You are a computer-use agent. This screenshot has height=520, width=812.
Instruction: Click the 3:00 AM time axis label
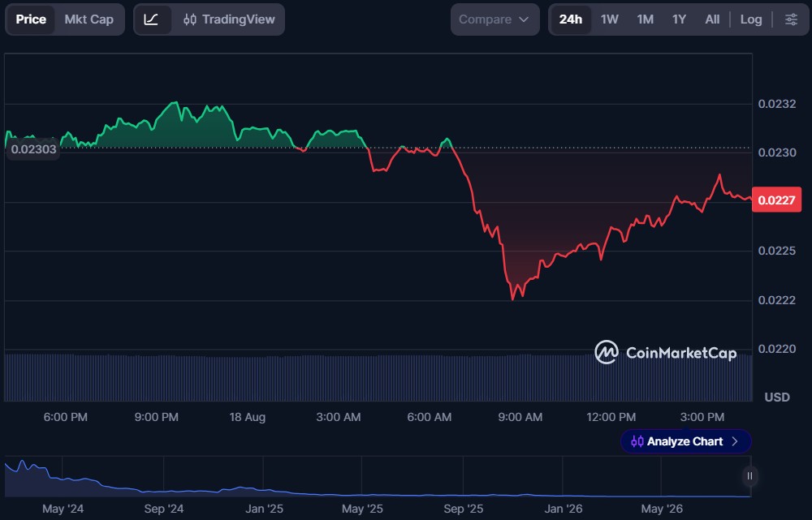(339, 417)
